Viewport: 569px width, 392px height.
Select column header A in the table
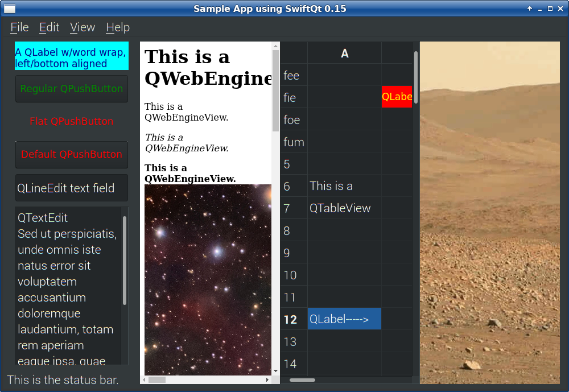[344, 53]
